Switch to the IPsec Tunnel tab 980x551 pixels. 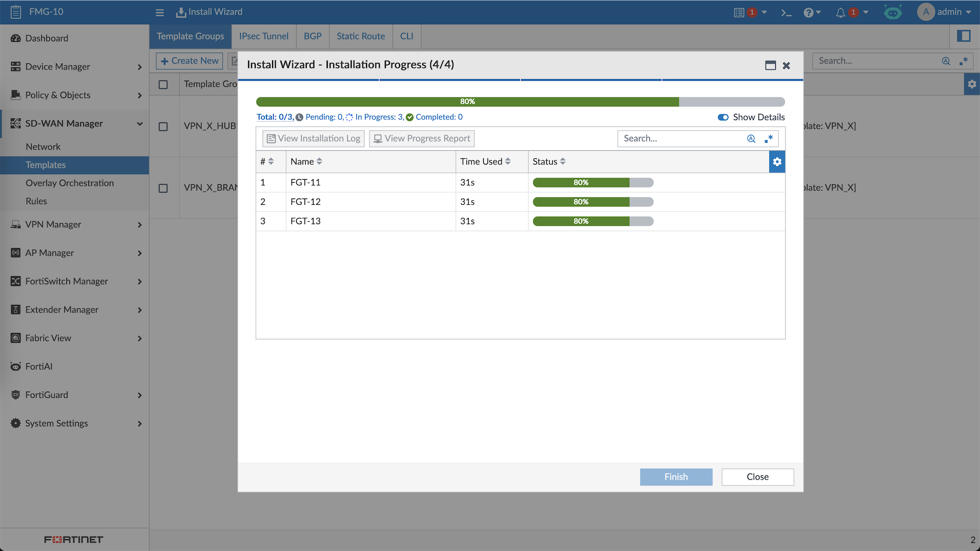pos(263,36)
